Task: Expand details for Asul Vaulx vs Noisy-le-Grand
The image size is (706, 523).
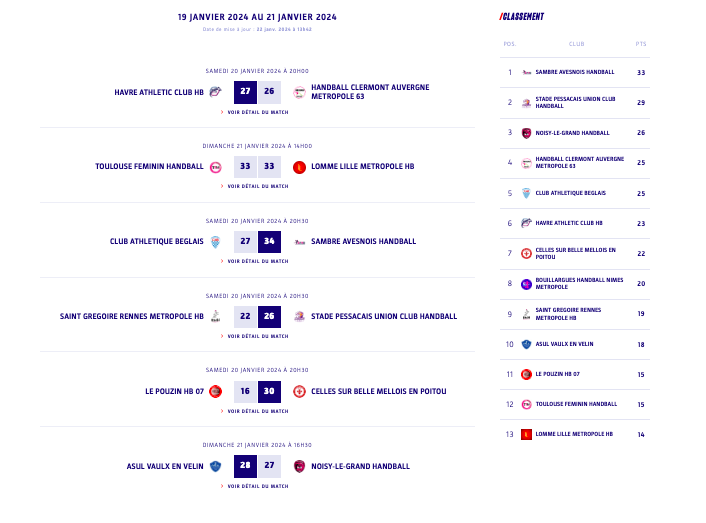Action: pyautogui.click(x=257, y=486)
